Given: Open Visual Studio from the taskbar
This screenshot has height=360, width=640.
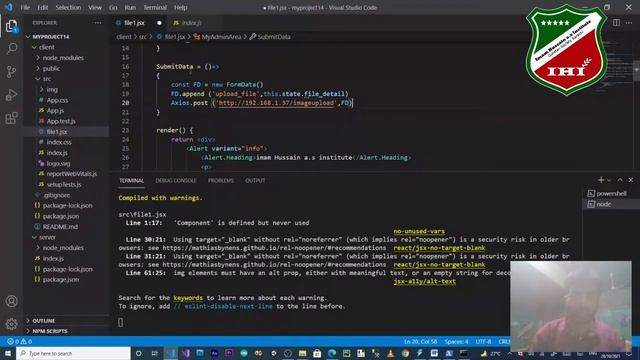Looking at the screenshot, I should click(x=186, y=353).
